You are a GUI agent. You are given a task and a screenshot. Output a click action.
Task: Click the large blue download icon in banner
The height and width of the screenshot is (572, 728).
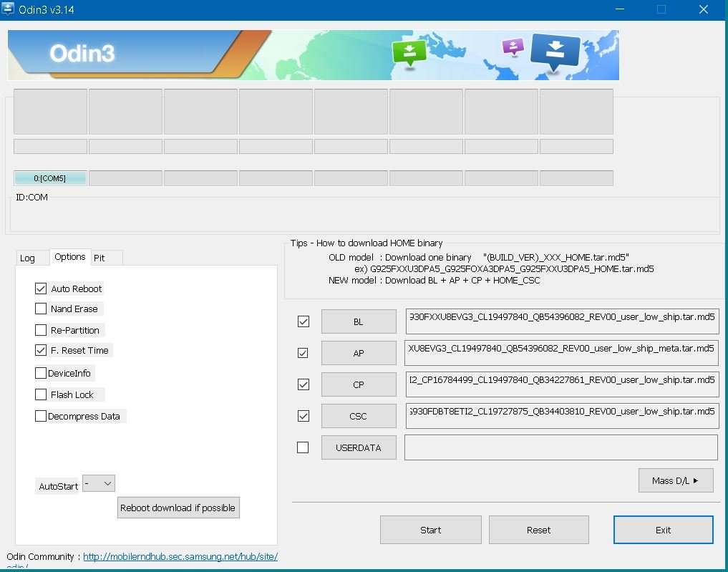point(555,53)
